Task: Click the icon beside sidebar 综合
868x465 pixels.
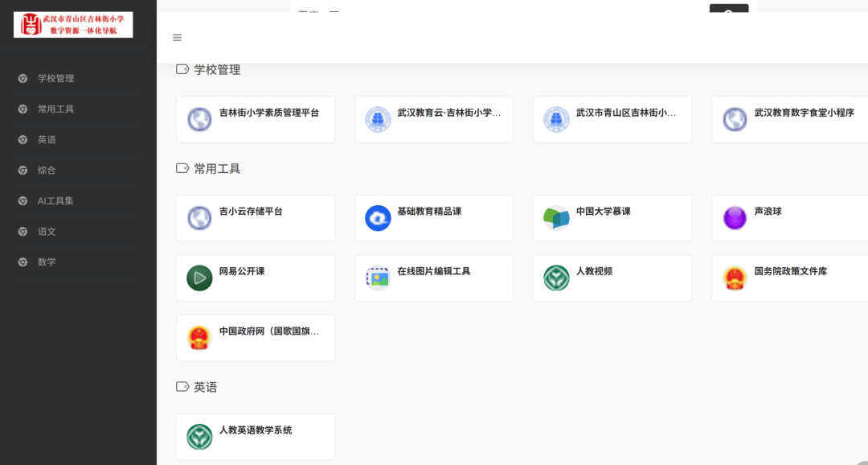Action: (x=23, y=170)
